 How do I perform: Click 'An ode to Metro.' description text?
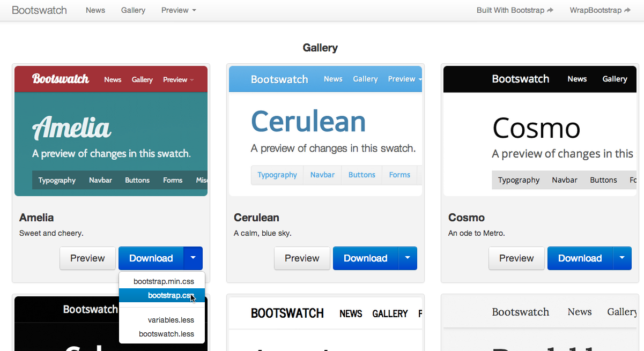click(477, 233)
